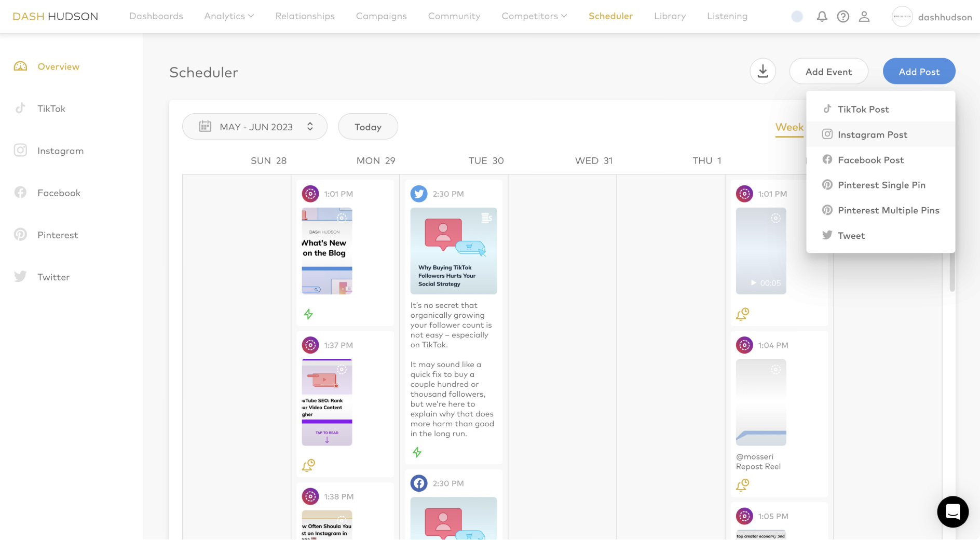This screenshot has height=540, width=980.
Task: Click the scheduler download icon
Action: click(x=763, y=71)
